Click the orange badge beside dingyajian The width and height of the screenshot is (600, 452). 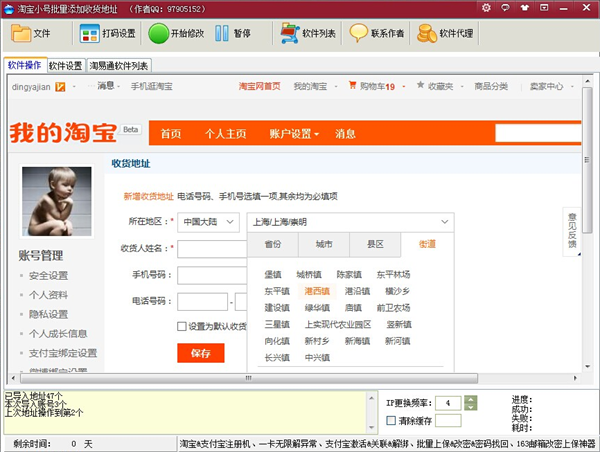click(x=60, y=87)
